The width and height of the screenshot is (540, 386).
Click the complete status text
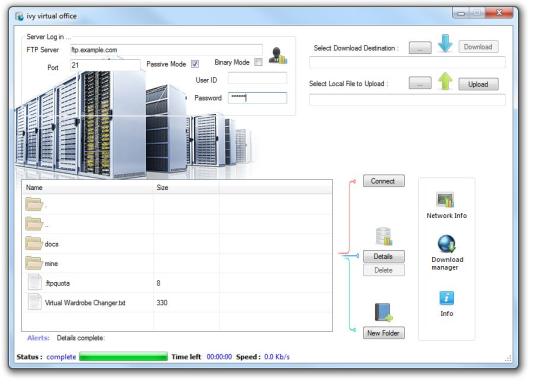point(61,357)
